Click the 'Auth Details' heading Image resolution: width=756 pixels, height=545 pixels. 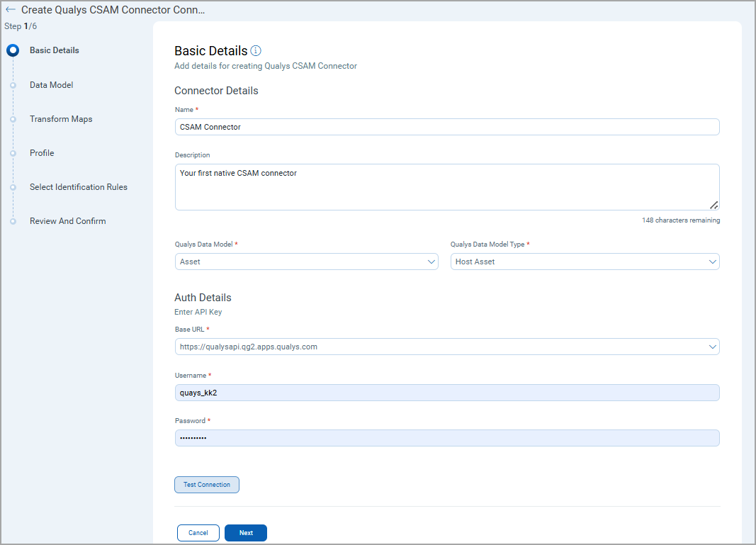[203, 298]
